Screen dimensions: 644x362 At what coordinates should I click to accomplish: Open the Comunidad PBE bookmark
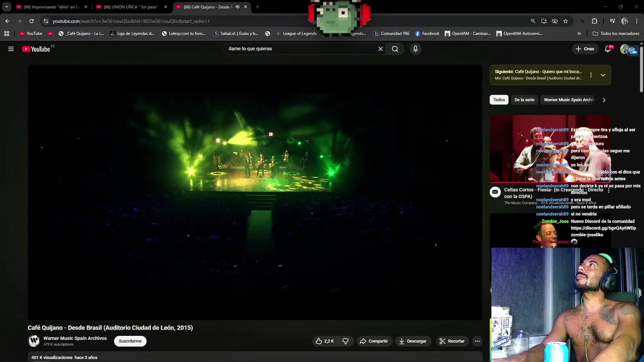(x=391, y=34)
